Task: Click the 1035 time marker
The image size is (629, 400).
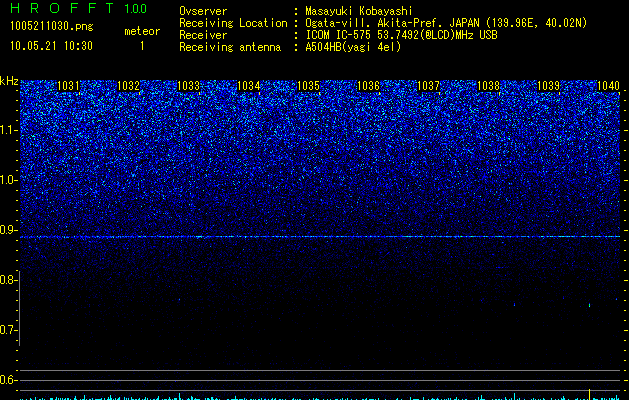Action: coord(308,86)
